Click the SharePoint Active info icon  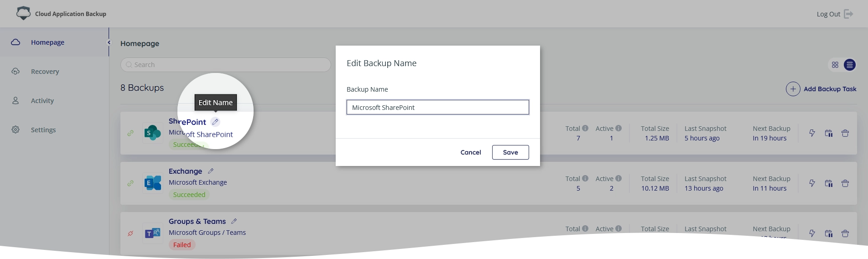point(619,128)
